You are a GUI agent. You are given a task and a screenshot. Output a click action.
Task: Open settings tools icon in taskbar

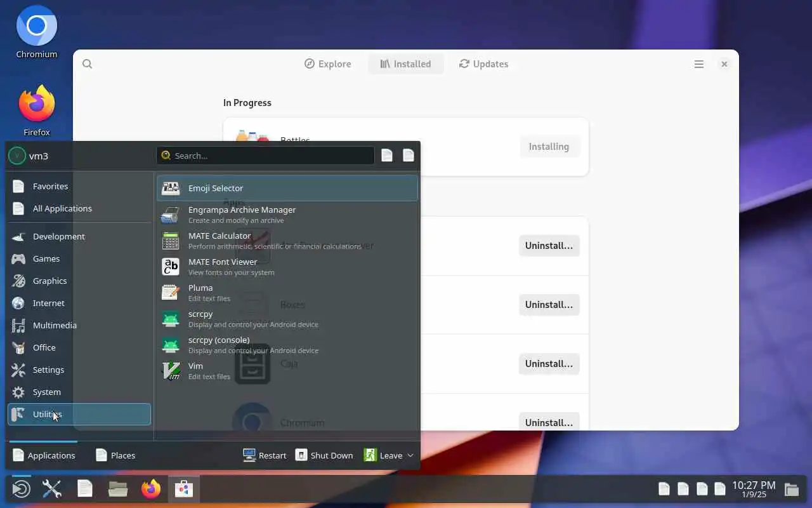click(51, 489)
